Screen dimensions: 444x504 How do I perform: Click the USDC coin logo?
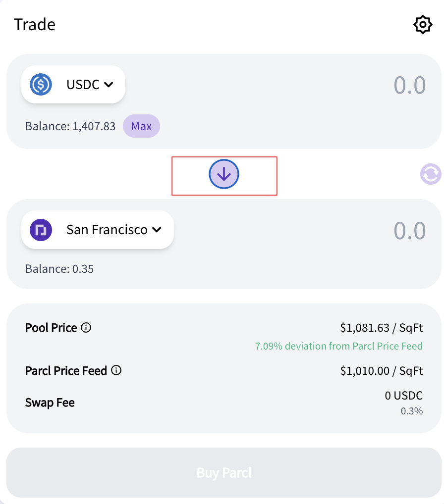[41, 85]
